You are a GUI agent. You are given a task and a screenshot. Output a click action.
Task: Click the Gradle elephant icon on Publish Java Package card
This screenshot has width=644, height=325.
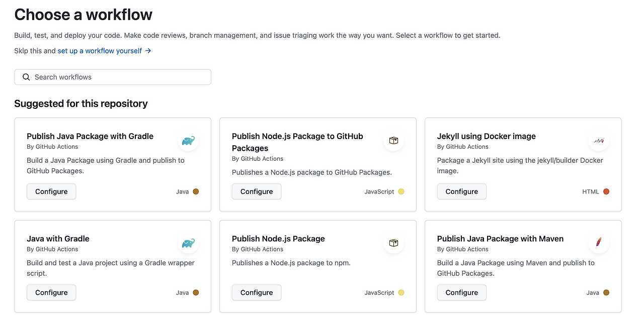pos(188,141)
